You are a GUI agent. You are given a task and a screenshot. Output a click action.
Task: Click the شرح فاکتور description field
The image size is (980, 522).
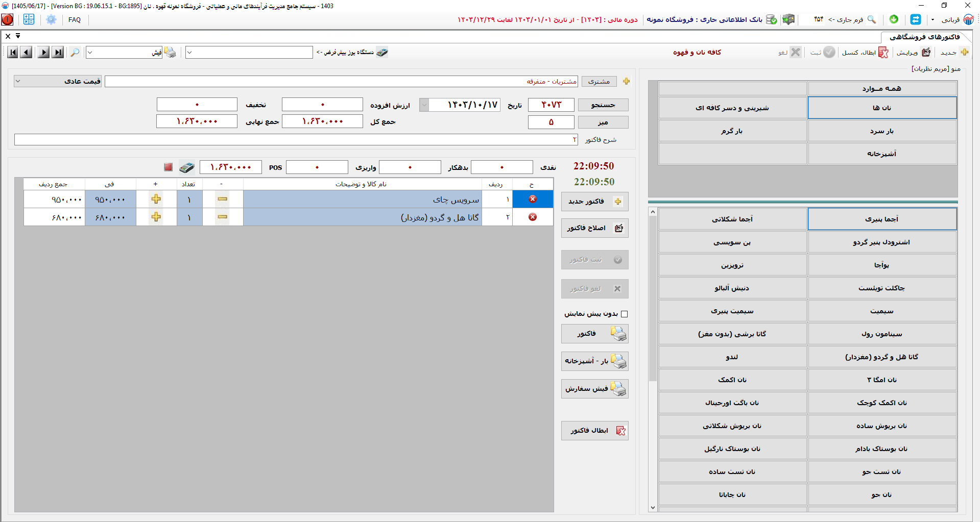coord(296,140)
